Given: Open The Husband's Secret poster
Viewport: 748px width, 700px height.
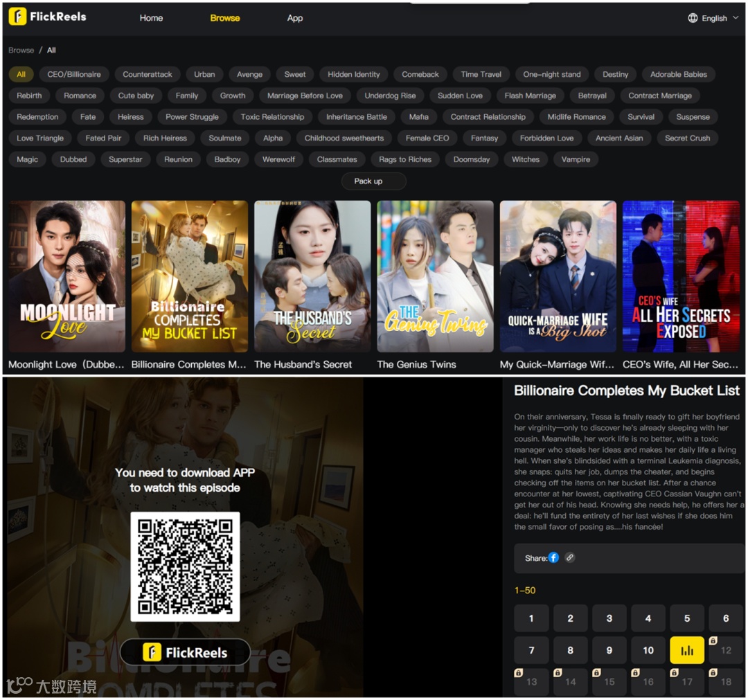Looking at the screenshot, I should (x=312, y=276).
